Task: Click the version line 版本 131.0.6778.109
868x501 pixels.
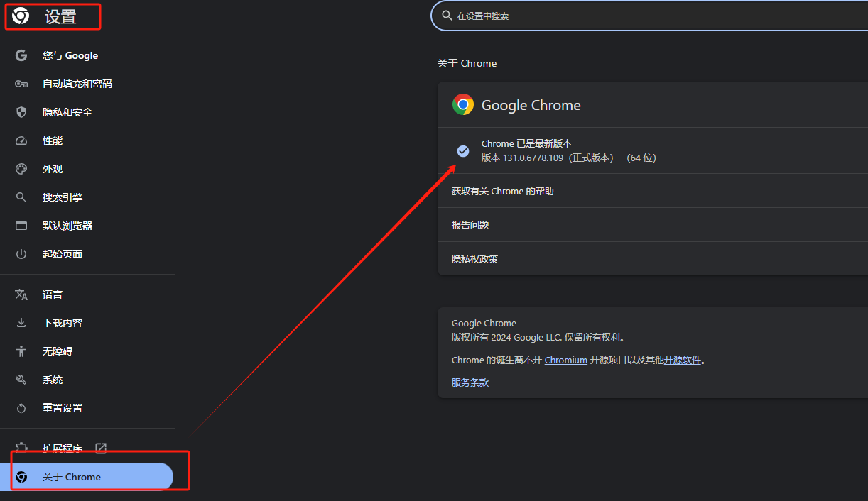Action: (568, 158)
